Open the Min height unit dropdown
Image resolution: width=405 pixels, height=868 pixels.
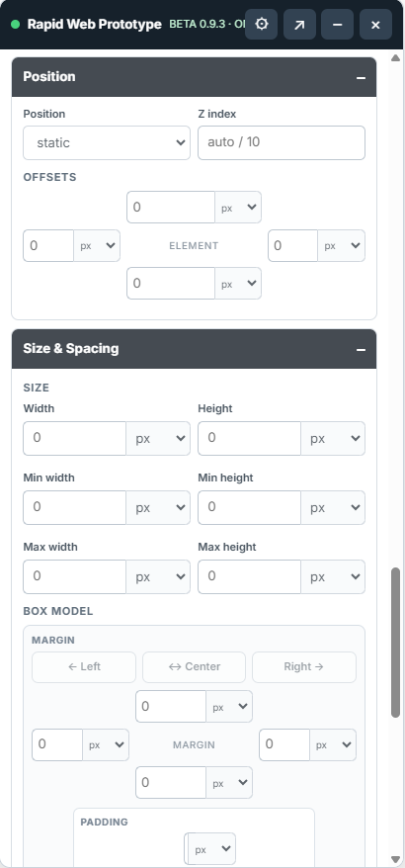point(333,507)
